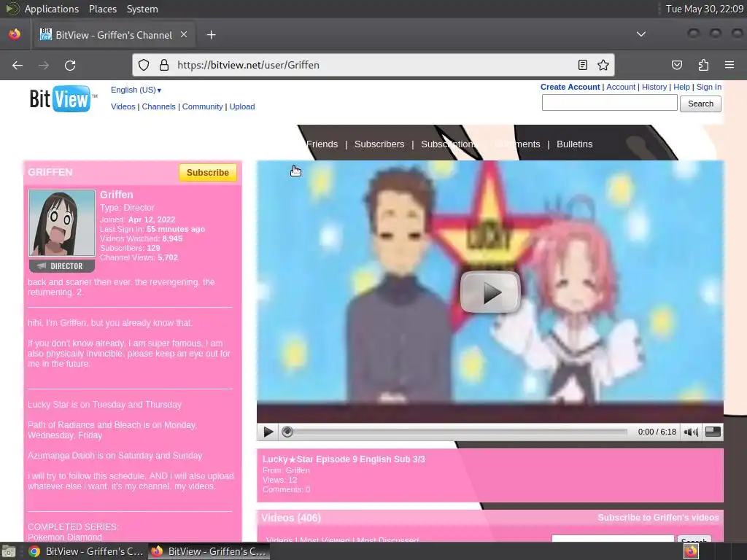The height and width of the screenshot is (560, 747).
Task: Open the Applications menu
Action: (x=52, y=9)
